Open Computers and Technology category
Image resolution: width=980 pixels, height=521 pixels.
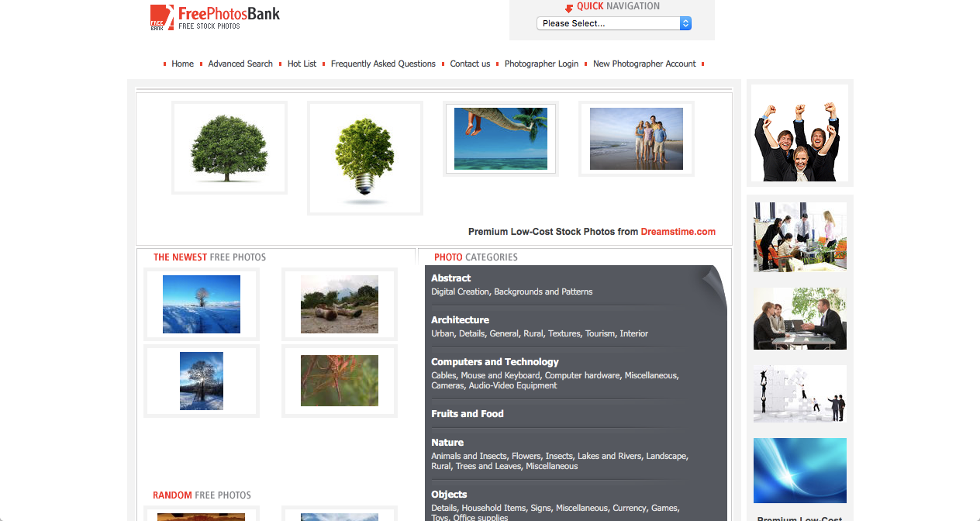coord(495,361)
